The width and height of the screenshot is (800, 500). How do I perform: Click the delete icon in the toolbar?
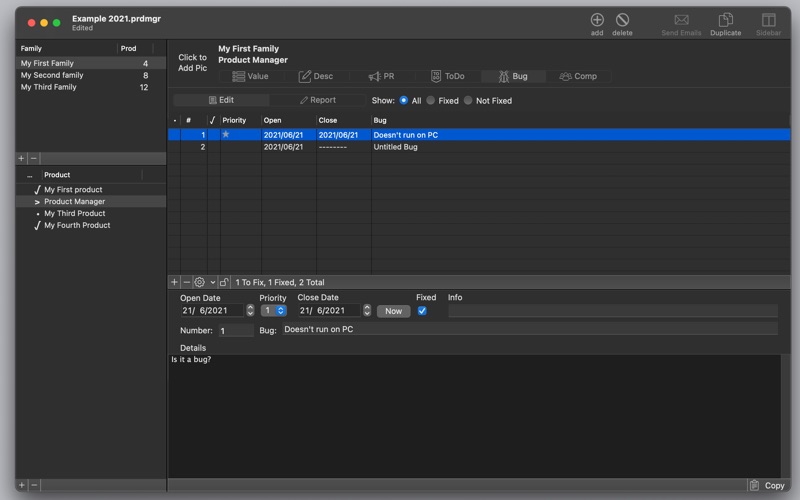click(x=622, y=20)
